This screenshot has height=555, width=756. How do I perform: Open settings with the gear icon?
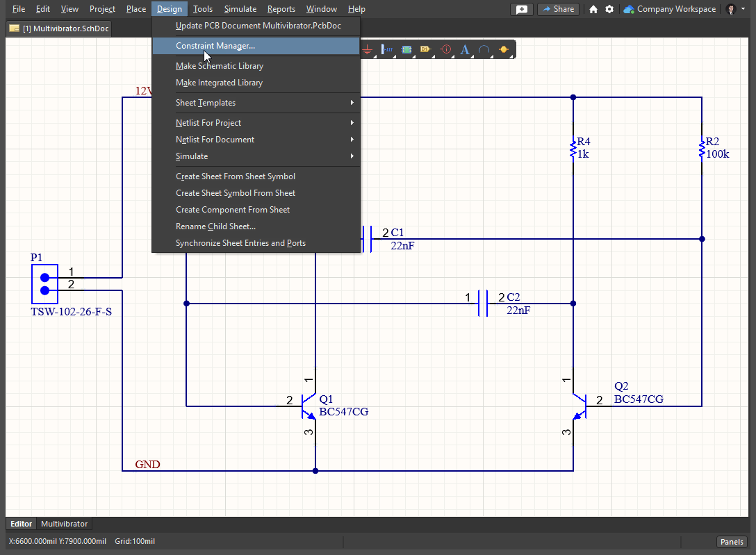(x=609, y=9)
